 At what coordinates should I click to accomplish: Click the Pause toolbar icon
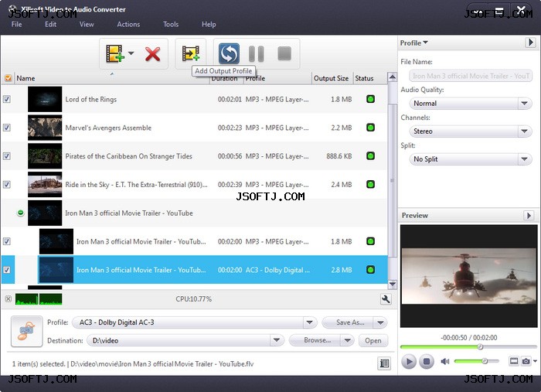257,53
